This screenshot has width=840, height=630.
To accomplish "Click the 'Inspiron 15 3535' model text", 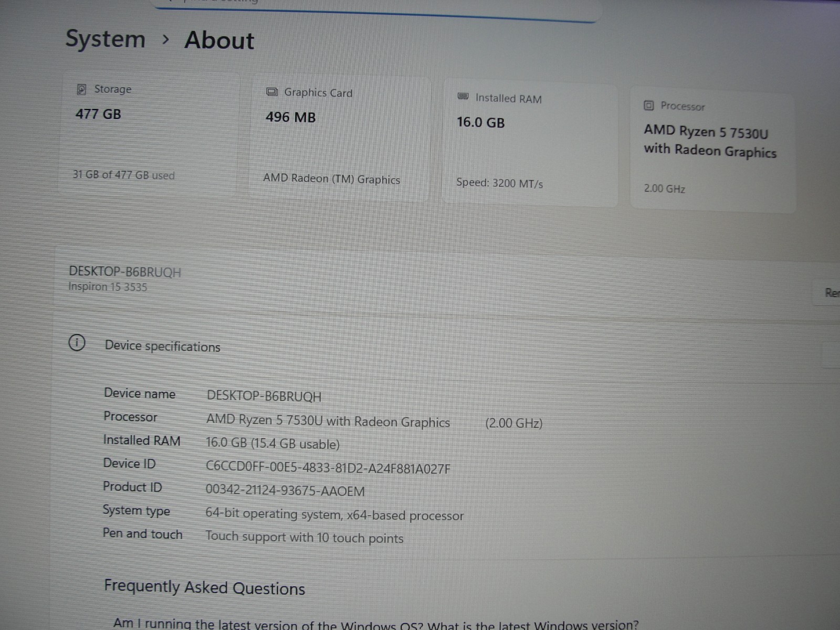I will pos(108,287).
